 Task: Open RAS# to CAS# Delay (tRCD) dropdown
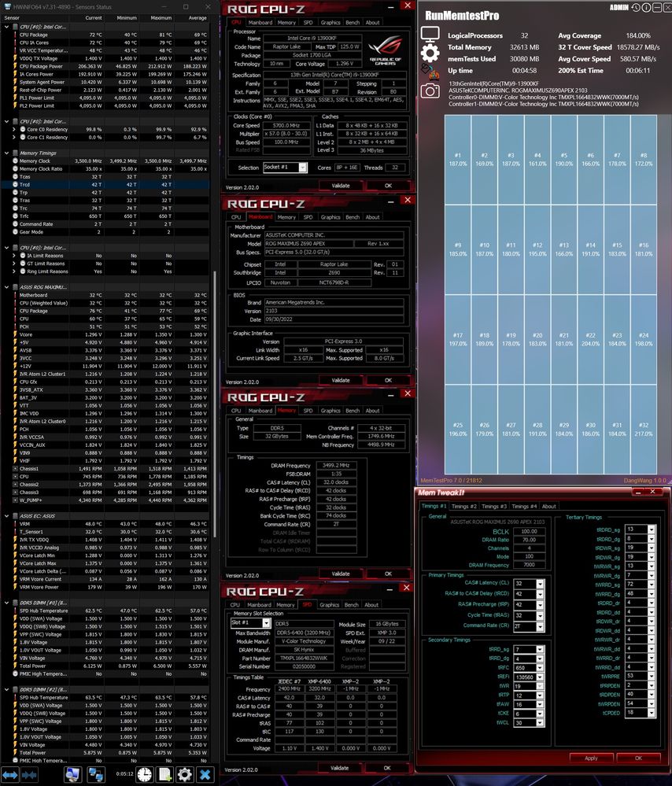tap(540, 594)
